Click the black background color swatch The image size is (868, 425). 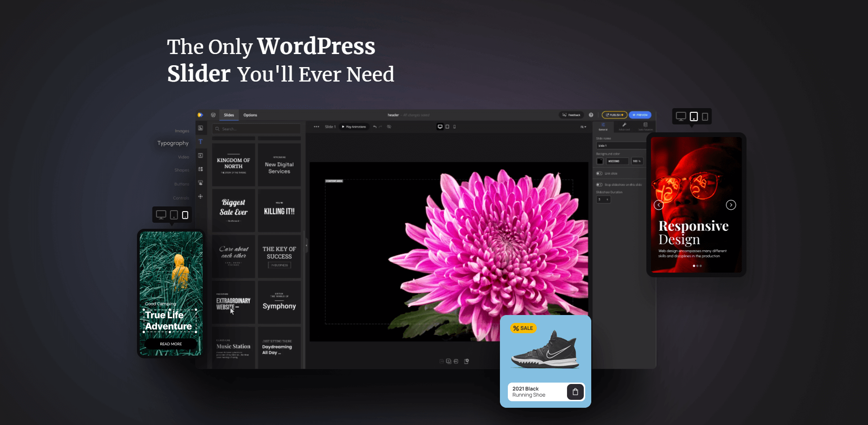pos(600,161)
